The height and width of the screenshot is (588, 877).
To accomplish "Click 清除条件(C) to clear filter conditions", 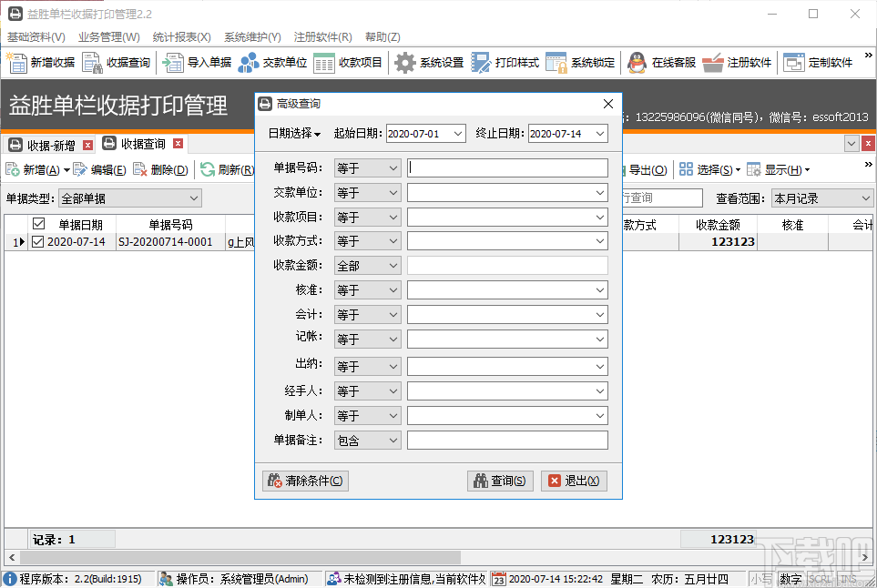I will (305, 480).
